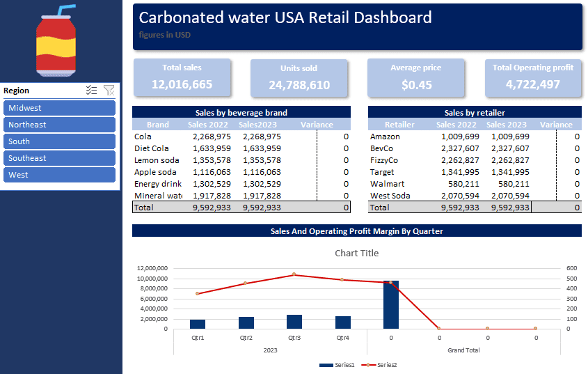Click the 'Sales by retailer' header
This screenshot has width=588, height=374.
tap(475, 112)
